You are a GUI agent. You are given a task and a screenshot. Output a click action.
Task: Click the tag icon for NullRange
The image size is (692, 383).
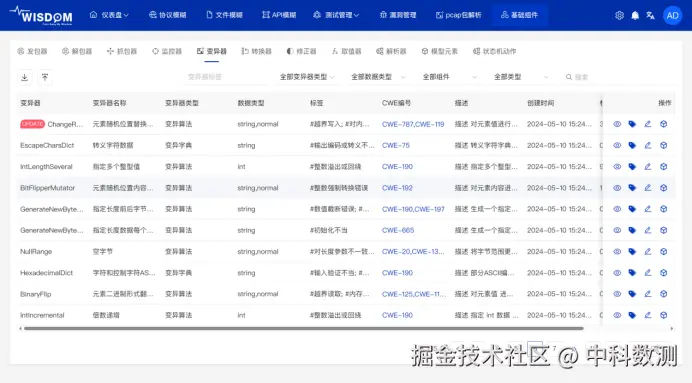(632, 252)
